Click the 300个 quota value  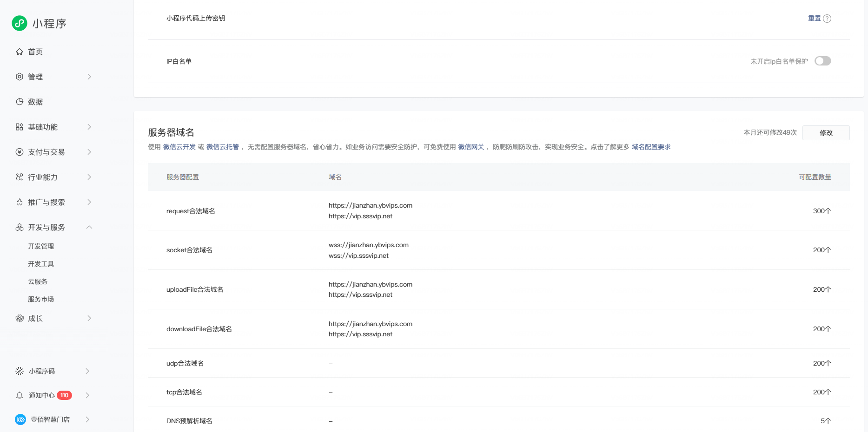click(x=822, y=211)
